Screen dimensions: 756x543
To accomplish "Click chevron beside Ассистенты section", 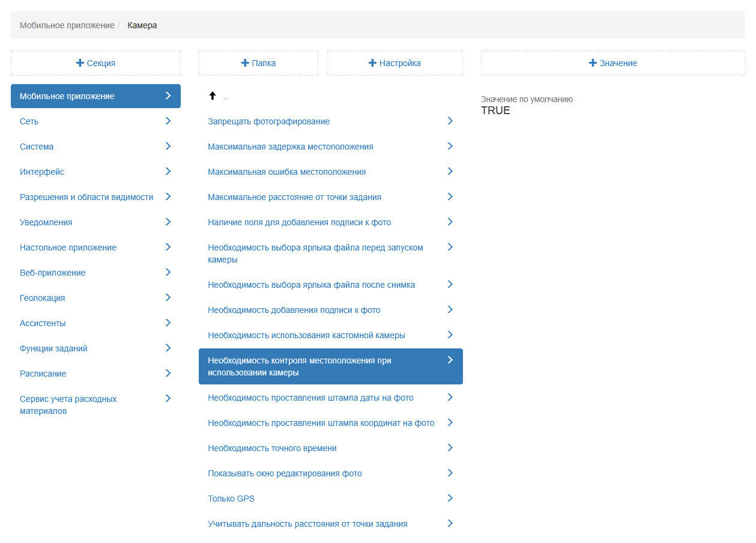I will 168,323.
